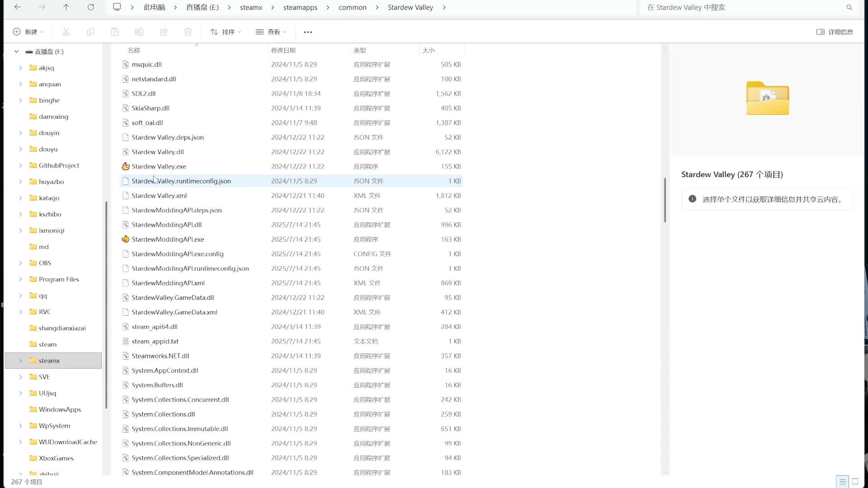Switch to details view layout in status bar

coord(843,482)
